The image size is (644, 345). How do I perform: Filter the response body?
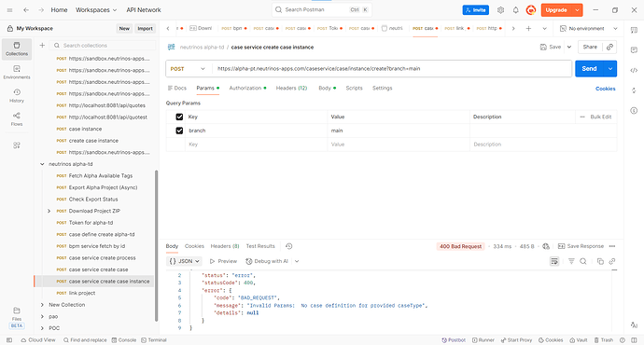click(571, 261)
